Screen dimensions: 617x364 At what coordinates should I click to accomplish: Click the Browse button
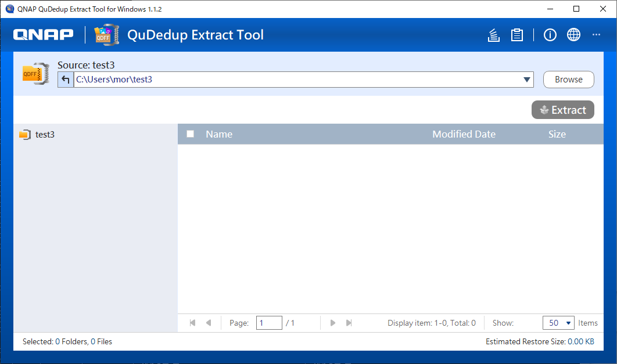pyautogui.click(x=569, y=80)
